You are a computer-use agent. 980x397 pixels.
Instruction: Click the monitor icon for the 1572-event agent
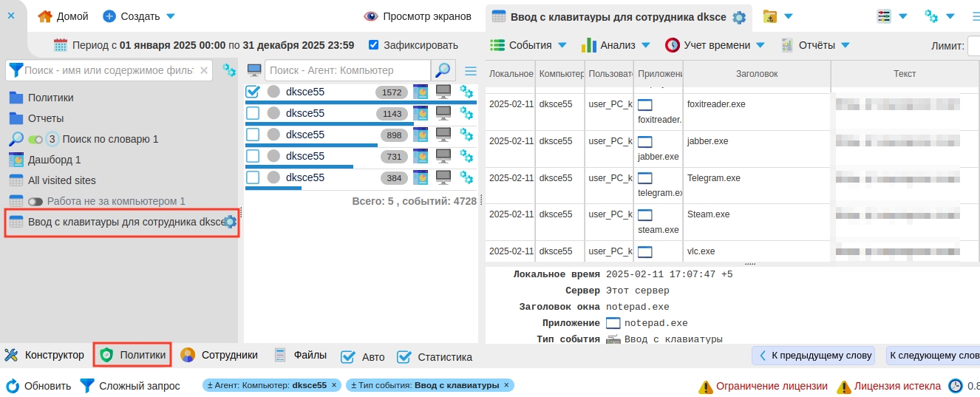pos(443,92)
